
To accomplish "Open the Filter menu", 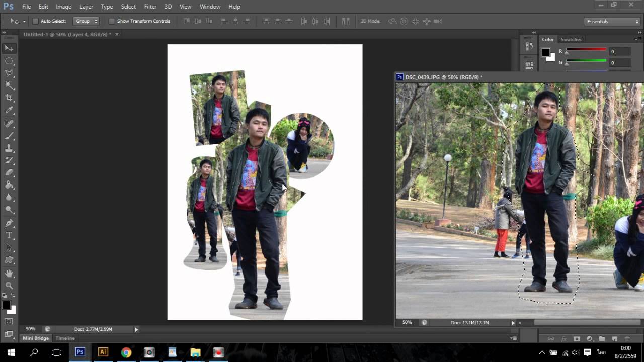I will (x=150, y=7).
